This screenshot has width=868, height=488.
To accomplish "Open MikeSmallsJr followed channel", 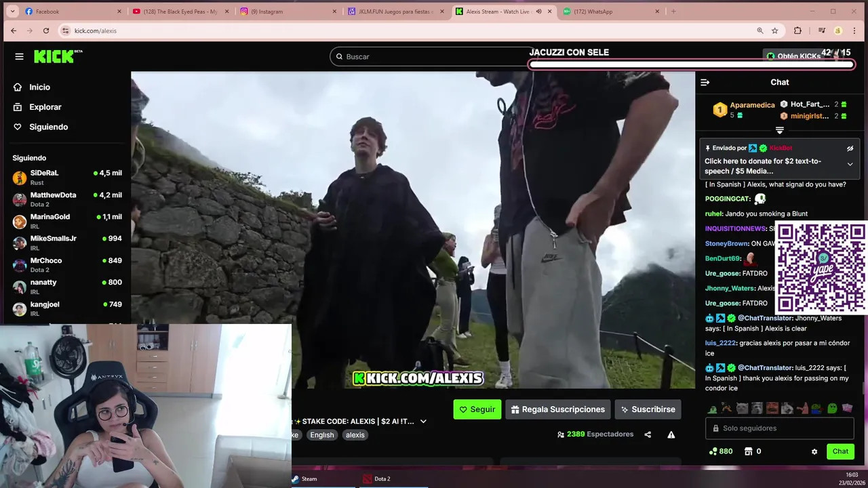I will pos(66,243).
